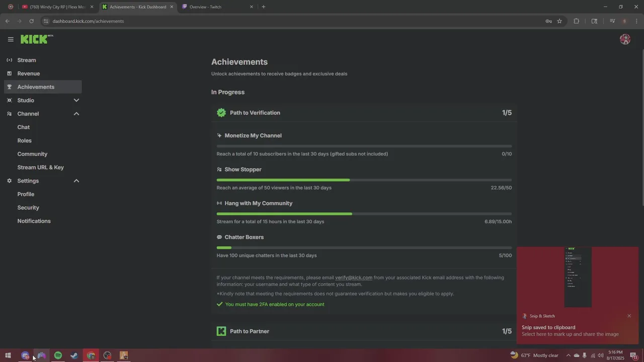This screenshot has height=362, width=644.
Task: Select the Achievements - Kick Dashboard tab
Action: pos(138,7)
